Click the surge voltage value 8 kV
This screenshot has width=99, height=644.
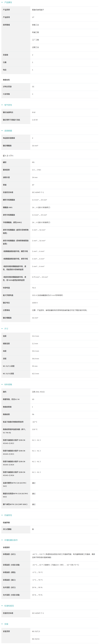(x=34, y=112)
